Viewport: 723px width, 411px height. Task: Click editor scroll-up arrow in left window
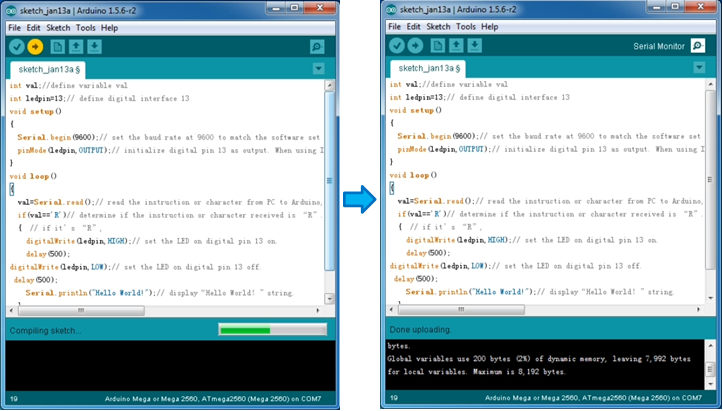(x=329, y=85)
